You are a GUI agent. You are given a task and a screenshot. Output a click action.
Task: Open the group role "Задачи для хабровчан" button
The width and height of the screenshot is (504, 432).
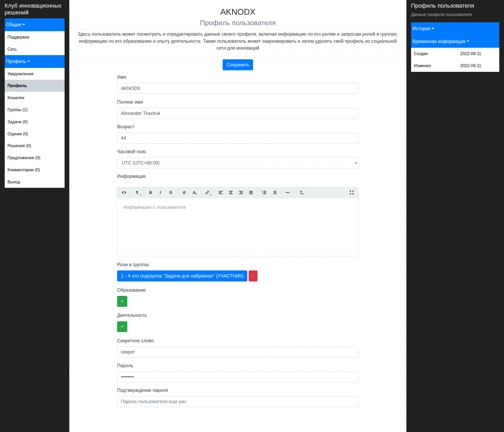pos(182,276)
